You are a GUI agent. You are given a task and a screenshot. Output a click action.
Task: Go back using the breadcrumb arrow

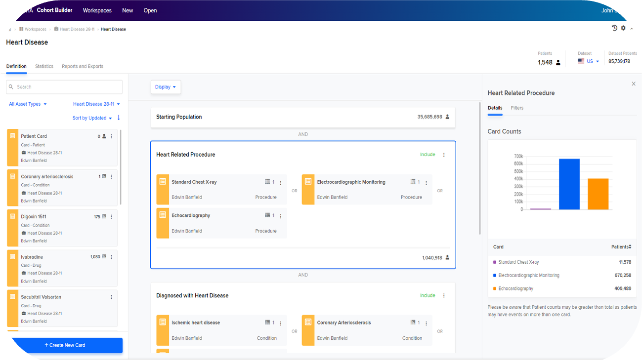click(x=10, y=30)
